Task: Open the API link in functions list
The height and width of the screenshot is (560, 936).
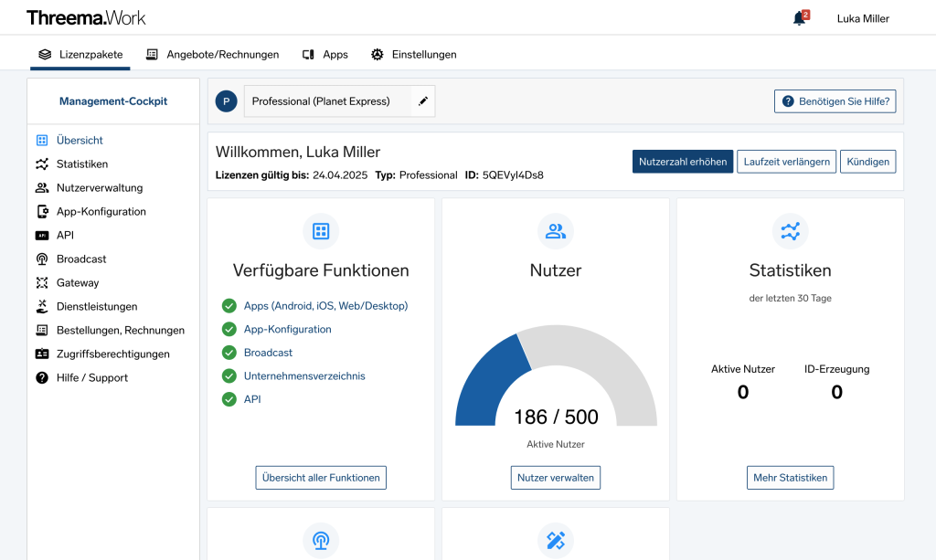Action: click(x=252, y=399)
